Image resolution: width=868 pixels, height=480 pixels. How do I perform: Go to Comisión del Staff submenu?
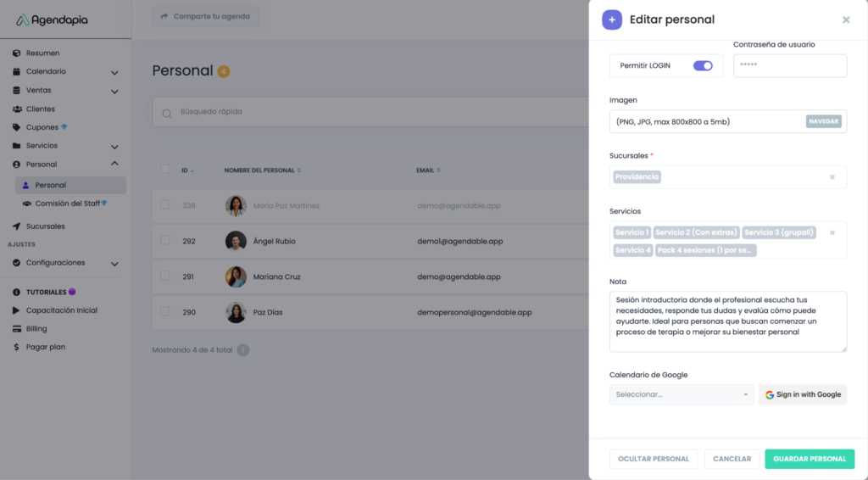[67, 204]
